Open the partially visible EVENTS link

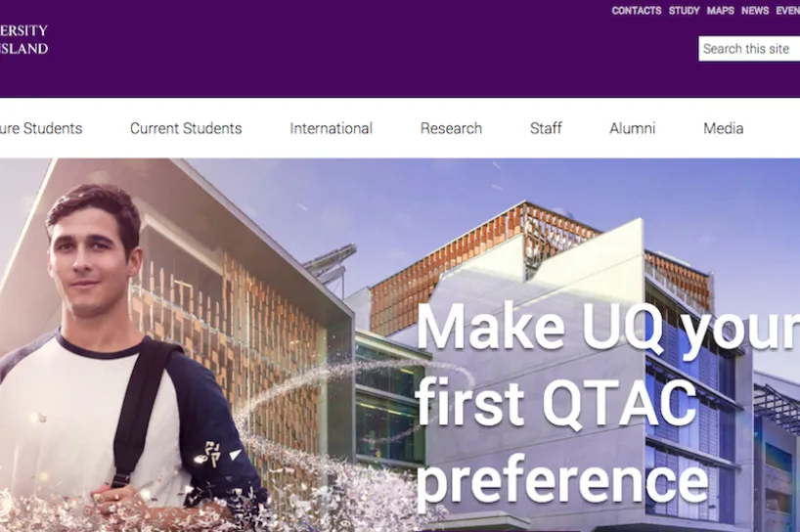tap(787, 11)
